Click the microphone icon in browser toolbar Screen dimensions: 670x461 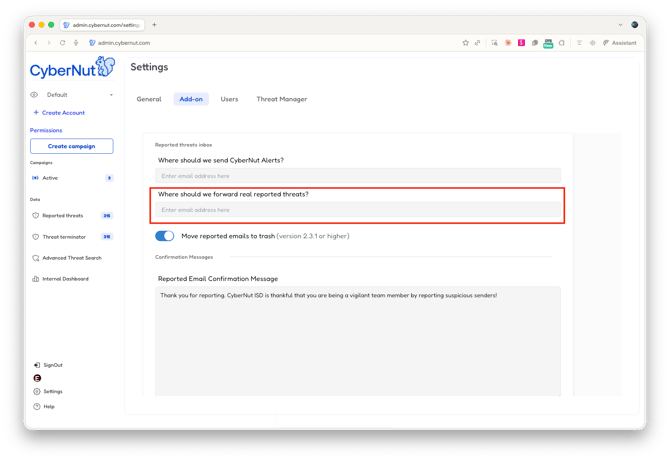pyautogui.click(x=76, y=43)
